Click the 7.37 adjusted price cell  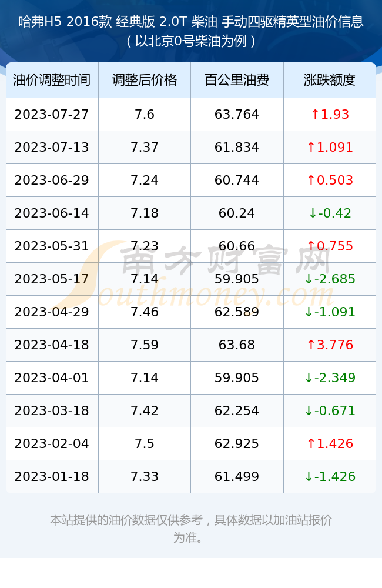(x=145, y=148)
